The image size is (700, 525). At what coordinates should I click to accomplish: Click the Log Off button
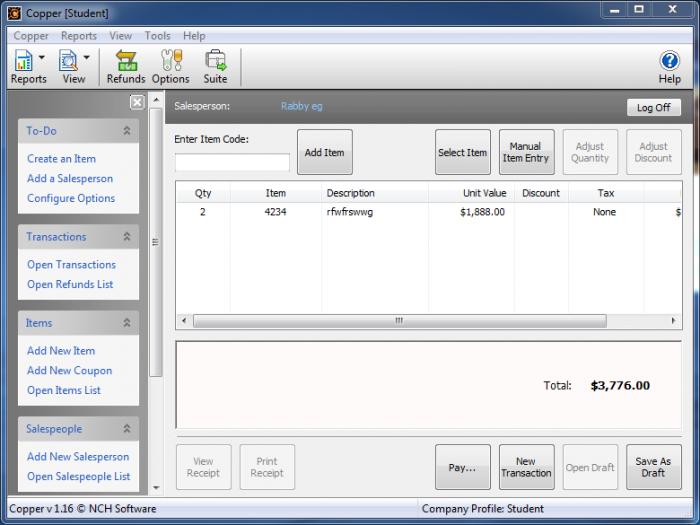click(x=654, y=108)
